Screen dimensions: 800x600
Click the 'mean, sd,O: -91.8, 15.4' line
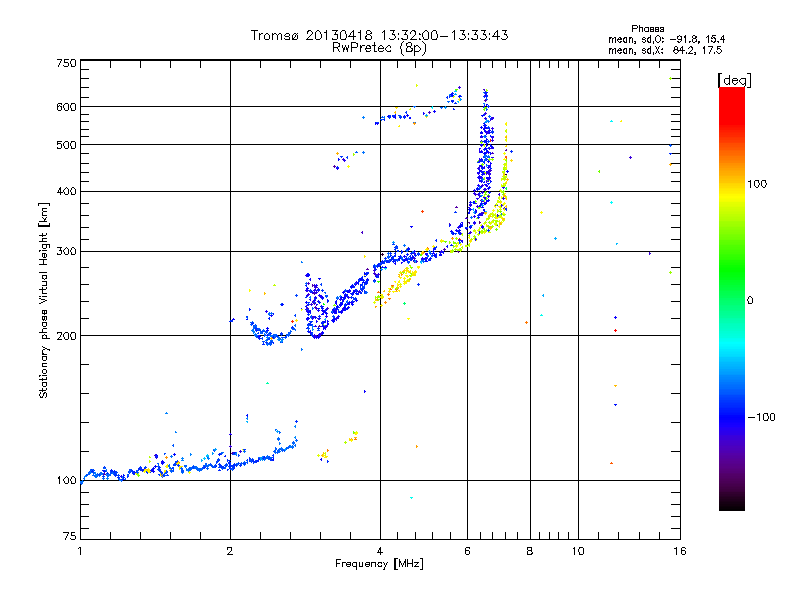[666, 39]
